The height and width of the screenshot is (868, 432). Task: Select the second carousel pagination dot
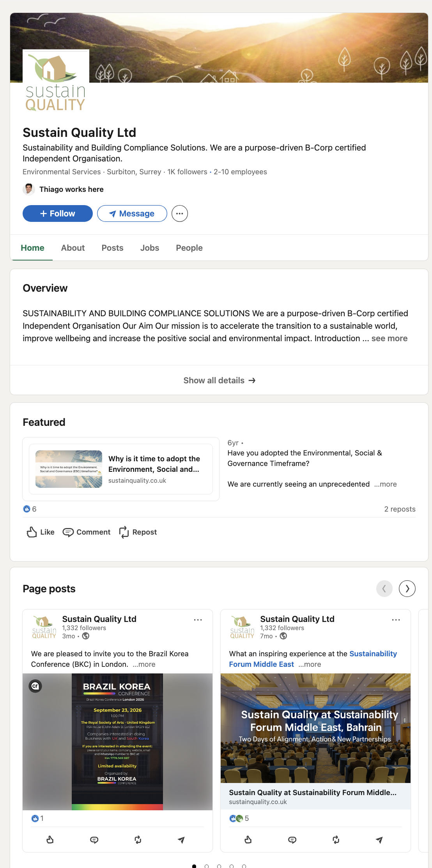pos(207,866)
